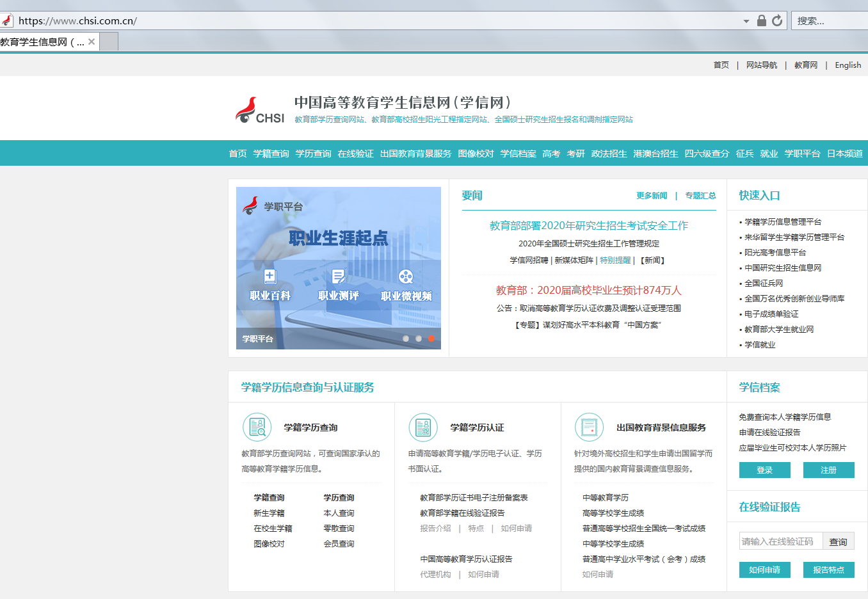The width and height of the screenshot is (868, 599).
Task: Select the orange active carousel dot
Action: [431, 339]
